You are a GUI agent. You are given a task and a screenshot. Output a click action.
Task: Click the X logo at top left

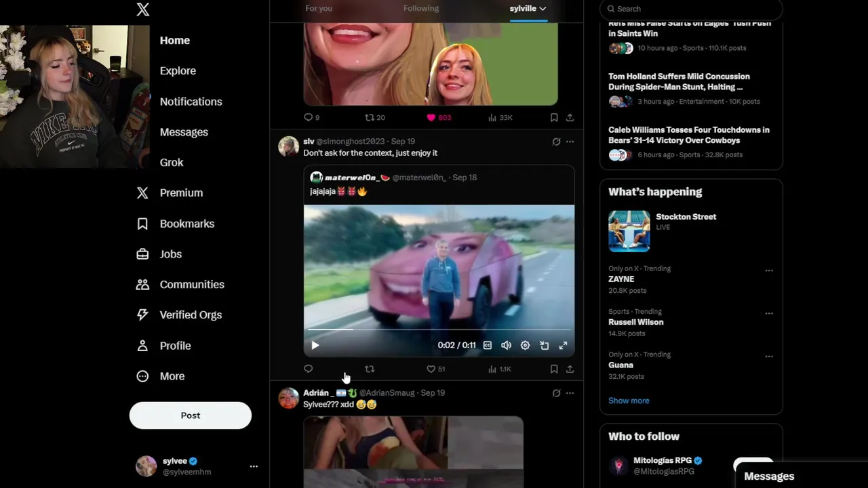click(x=142, y=9)
